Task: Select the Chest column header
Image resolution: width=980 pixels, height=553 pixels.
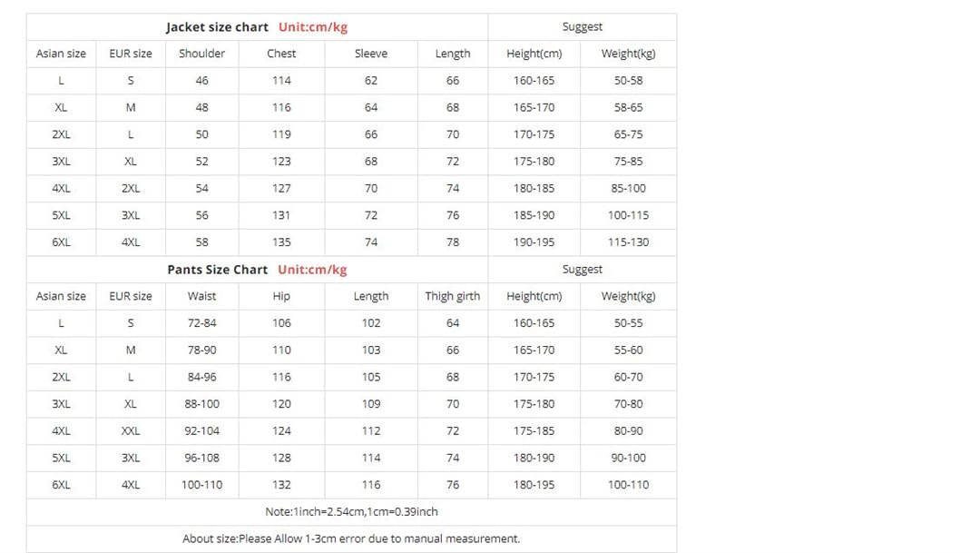Action: (x=281, y=54)
